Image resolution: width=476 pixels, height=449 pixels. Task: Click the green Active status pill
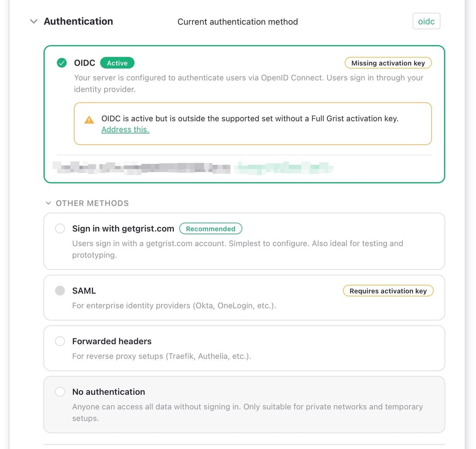pos(117,63)
